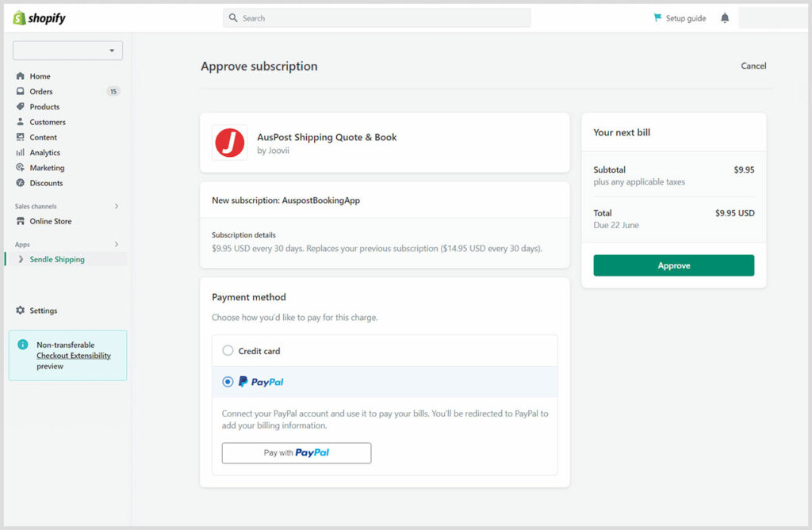Open Online Store channel

click(x=51, y=221)
